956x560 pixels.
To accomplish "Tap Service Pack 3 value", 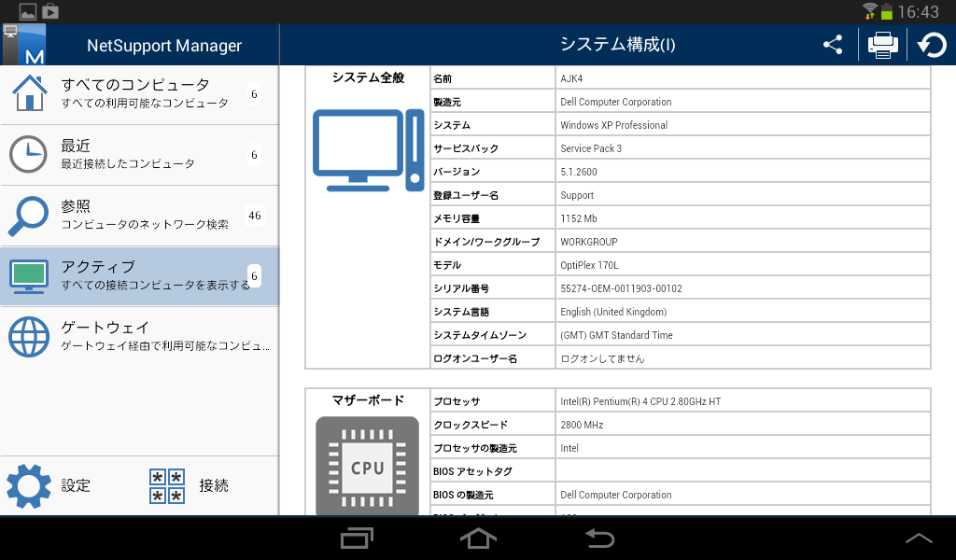I will point(591,148).
